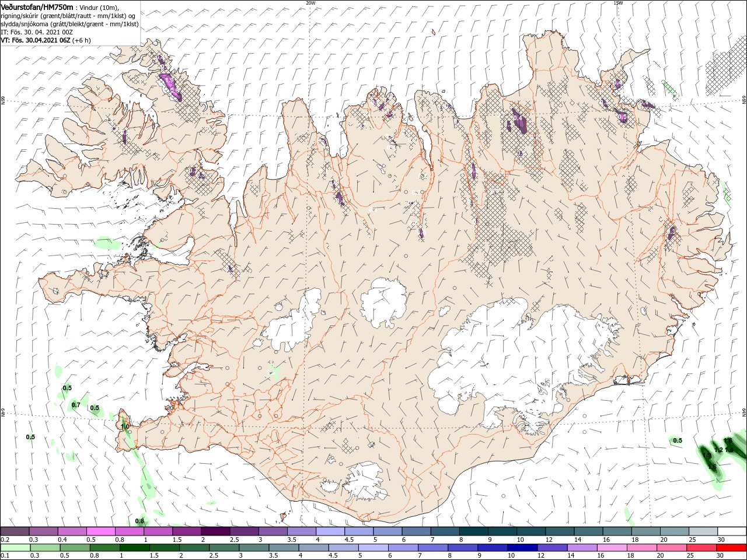The width and height of the screenshot is (747, 560).
Task: Click the 20W longitude label
Action: (x=310, y=3)
